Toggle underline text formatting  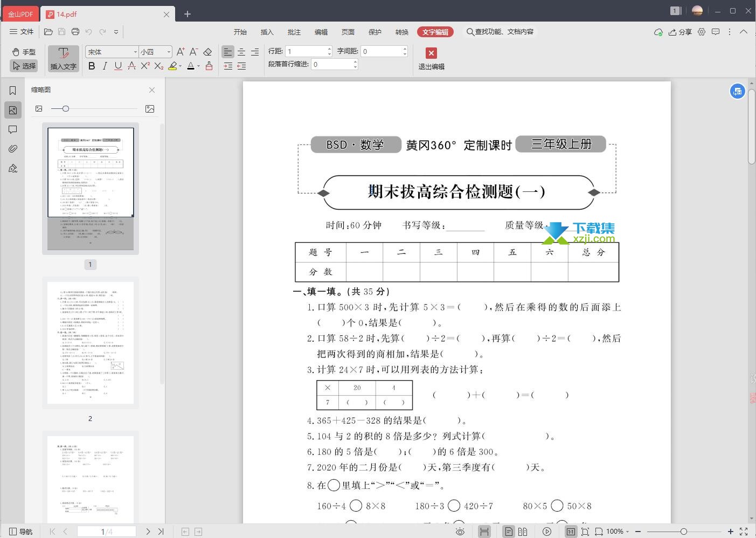pyautogui.click(x=118, y=66)
